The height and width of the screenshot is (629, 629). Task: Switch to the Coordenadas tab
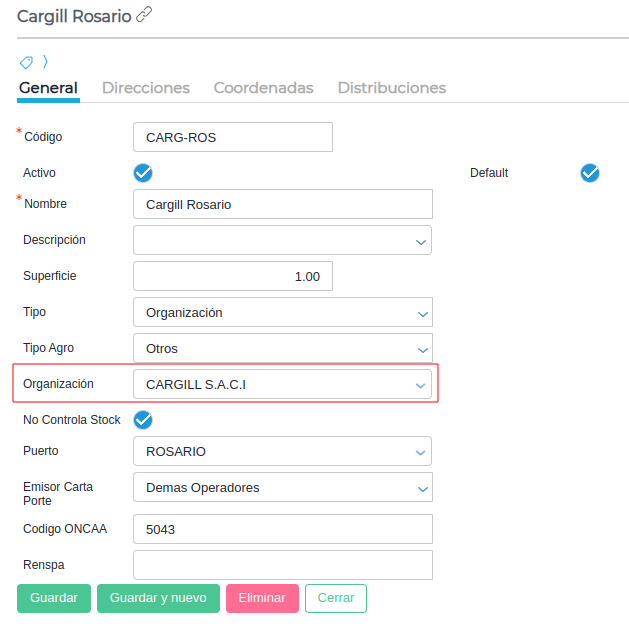point(263,88)
